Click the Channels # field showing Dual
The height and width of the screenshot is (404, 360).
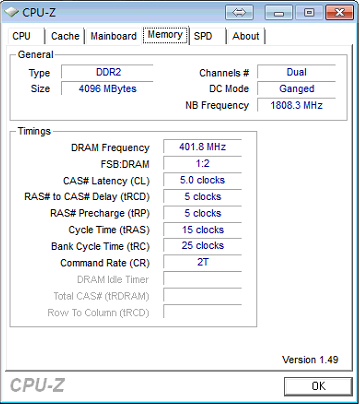(296, 72)
